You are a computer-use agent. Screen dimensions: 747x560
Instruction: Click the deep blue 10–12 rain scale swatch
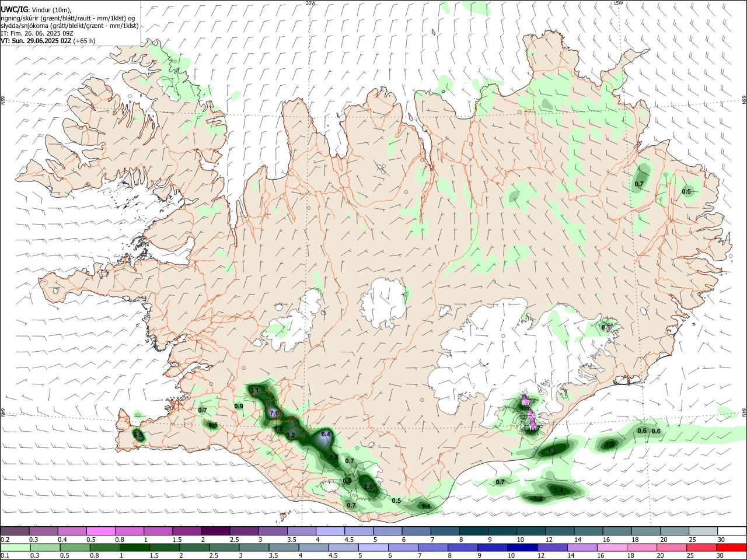click(521, 548)
